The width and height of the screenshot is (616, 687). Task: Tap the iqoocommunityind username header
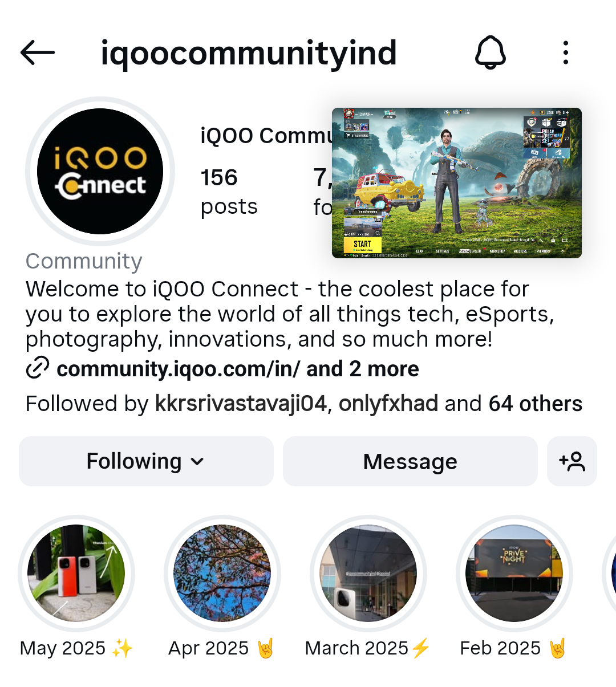[x=249, y=53]
